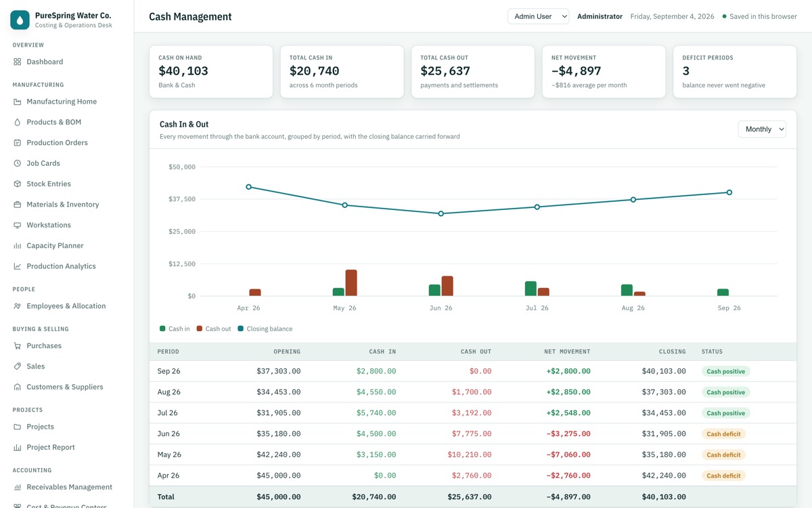Click the Manufacturing Home folder icon

[18, 102]
